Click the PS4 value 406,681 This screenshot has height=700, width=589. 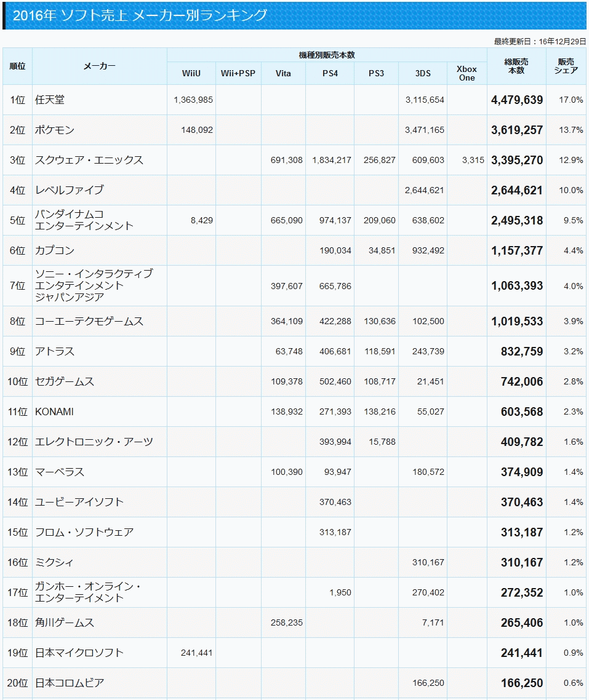pos(335,352)
